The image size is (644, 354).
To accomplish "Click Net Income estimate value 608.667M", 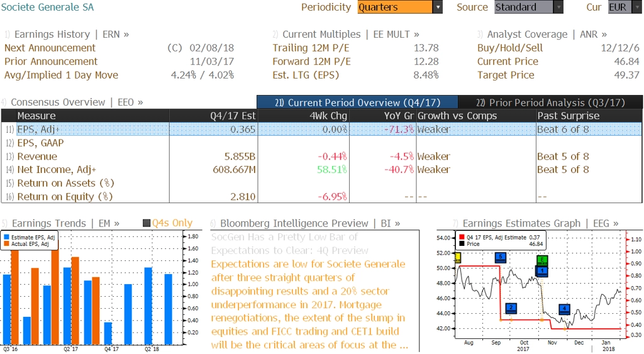I will pyautogui.click(x=234, y=170).
